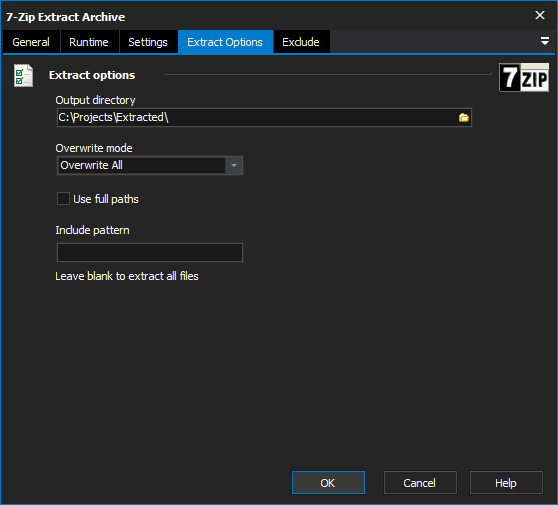This screenshot has height=505, width=558.
Task: Click the folder browse icon in Output directory
Action: (463, 117)
